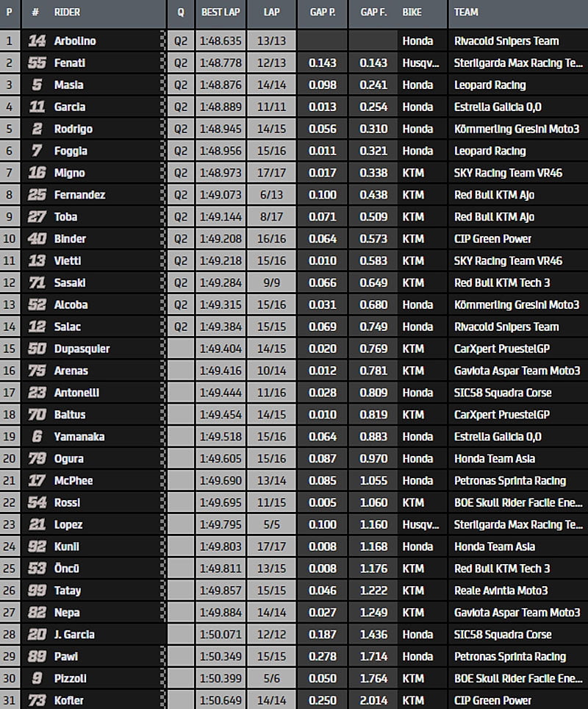Select rider Öncü's name
The width and height of the screenshot is (588, 709).
click(x=67, y=569)
